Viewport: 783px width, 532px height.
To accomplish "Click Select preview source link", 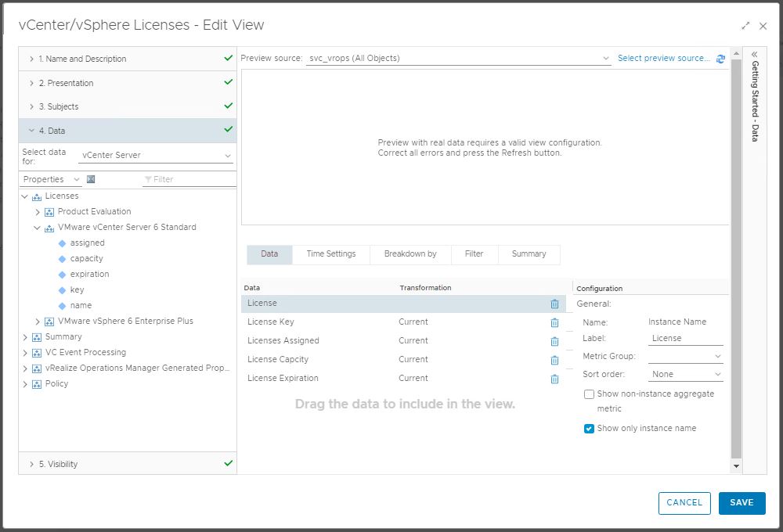I will [663, 59].
